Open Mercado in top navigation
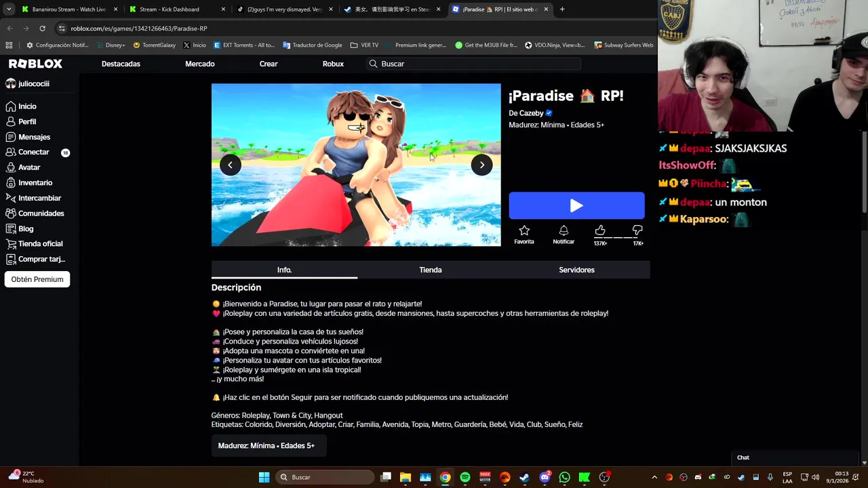Screen dimensions: 868x488 point(200,64)
